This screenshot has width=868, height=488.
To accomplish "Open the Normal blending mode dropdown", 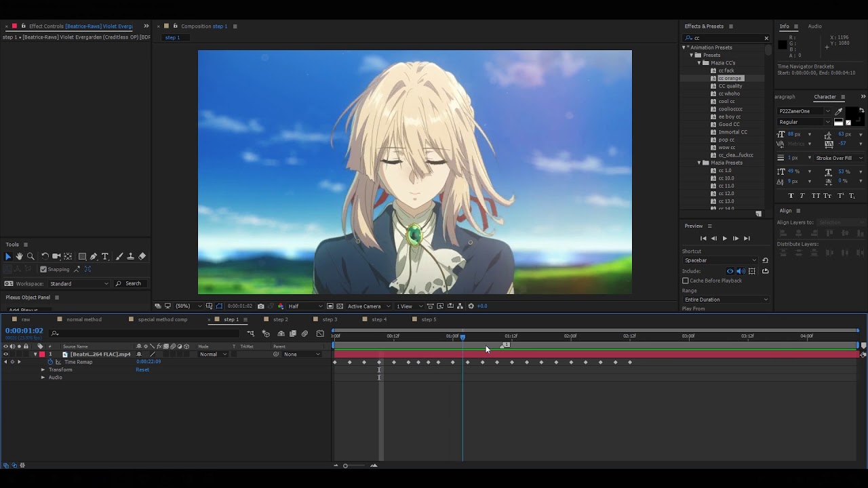I will click(x=213, y=354).
